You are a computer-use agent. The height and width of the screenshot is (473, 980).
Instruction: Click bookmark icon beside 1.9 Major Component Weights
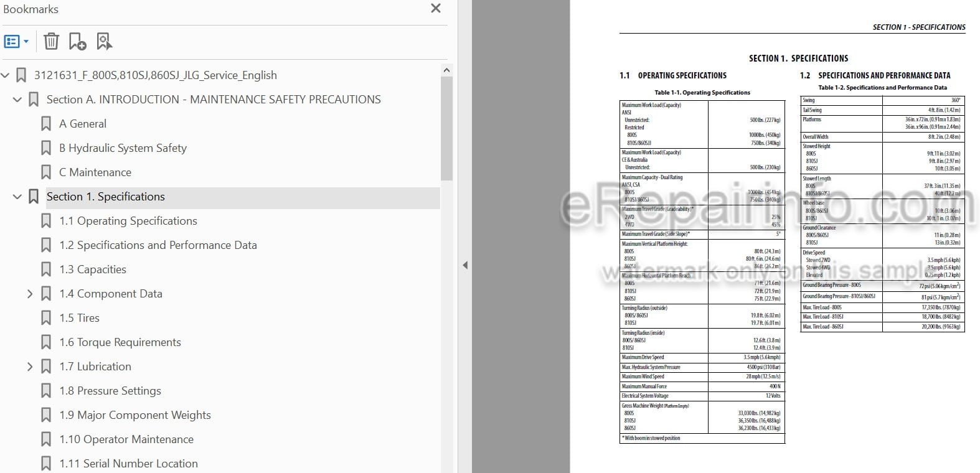click(x=46, y=415)
